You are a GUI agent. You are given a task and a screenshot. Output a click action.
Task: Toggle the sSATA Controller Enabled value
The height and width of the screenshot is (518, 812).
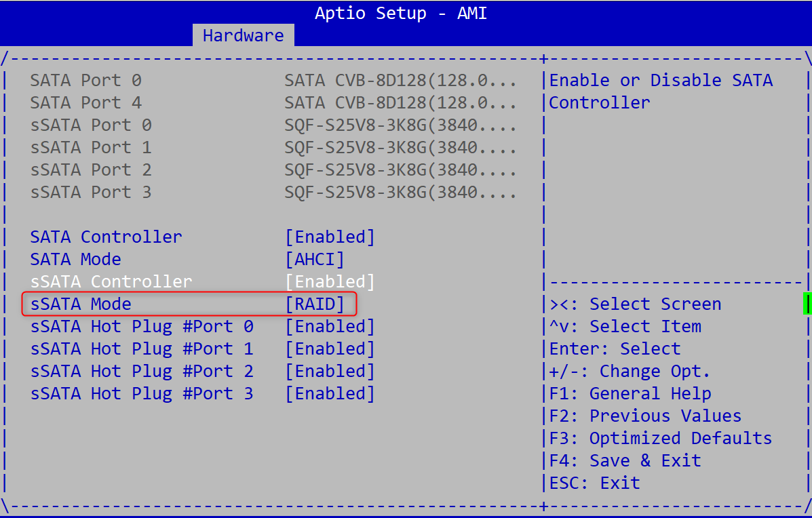click(330, 281)
